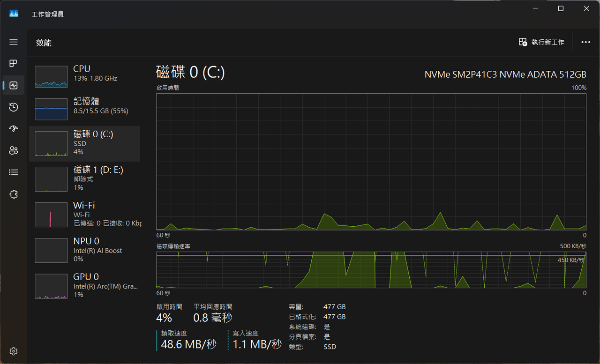Select the GPU 0 performance entry

[x=84, y=286]
